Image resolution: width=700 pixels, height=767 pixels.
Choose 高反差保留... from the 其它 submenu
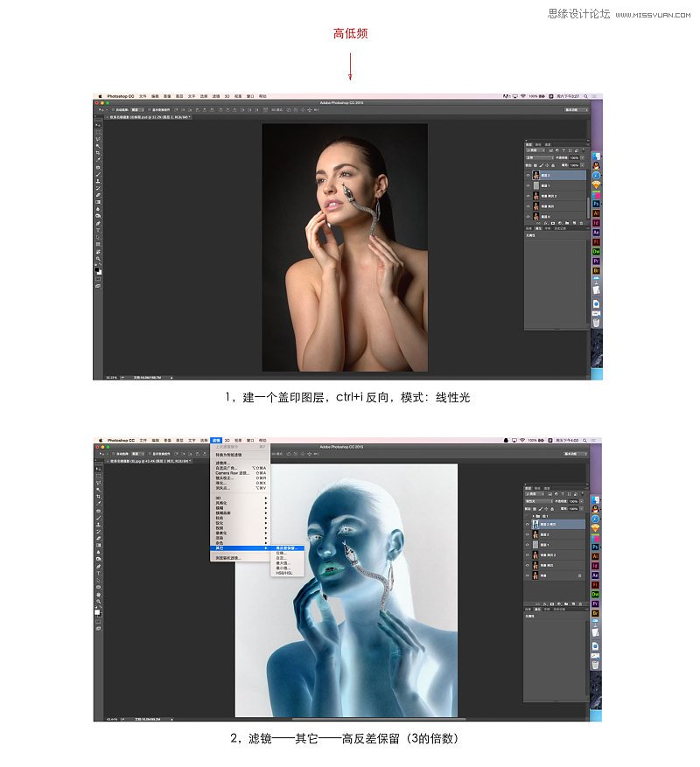(x=288, y=548)
